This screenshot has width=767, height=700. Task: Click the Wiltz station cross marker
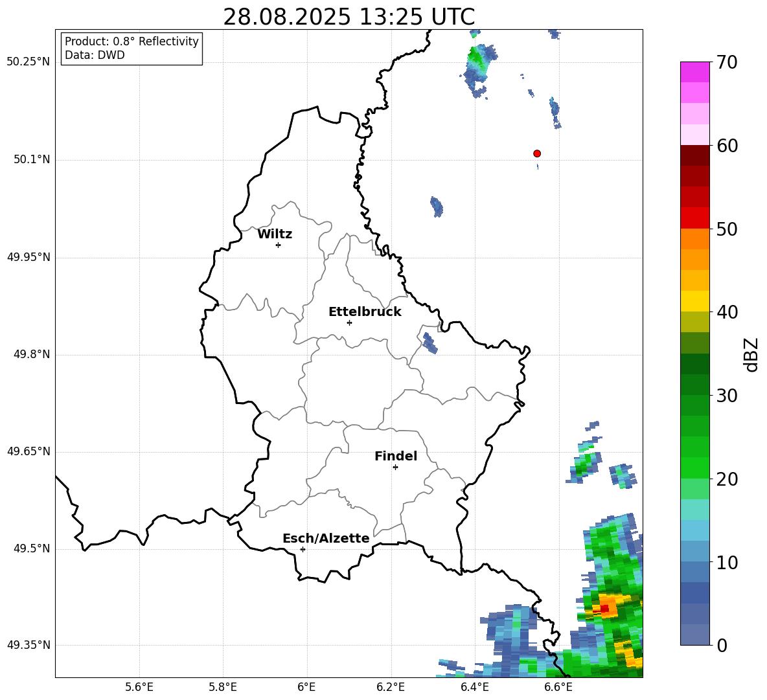click(279, 245)
